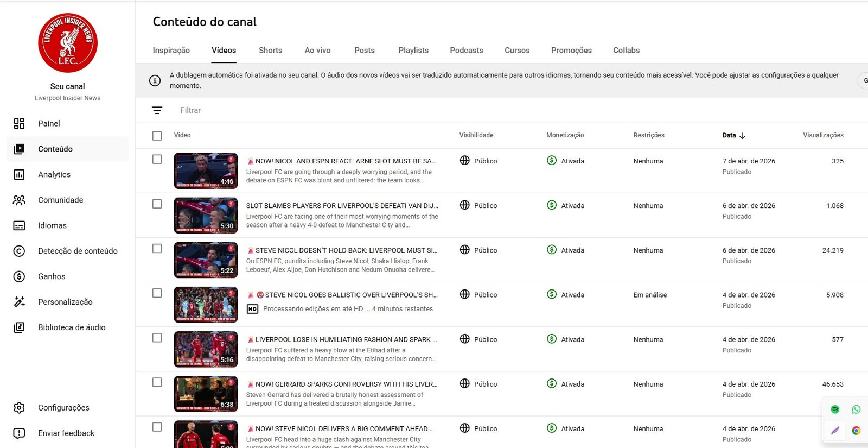Check the box for SLOT BLAMES PLAYERS video

pos(157,204)
